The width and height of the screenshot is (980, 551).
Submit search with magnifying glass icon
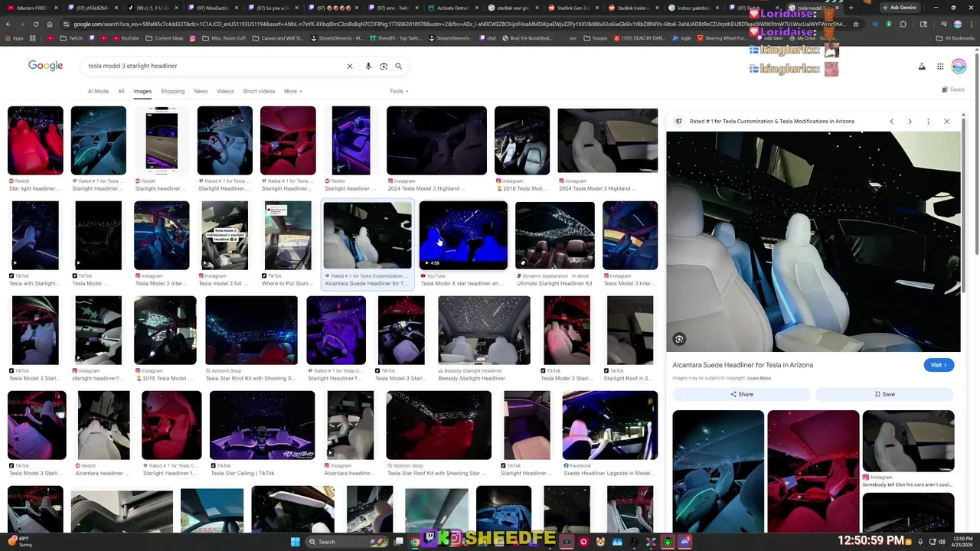[x=398, y=66]
